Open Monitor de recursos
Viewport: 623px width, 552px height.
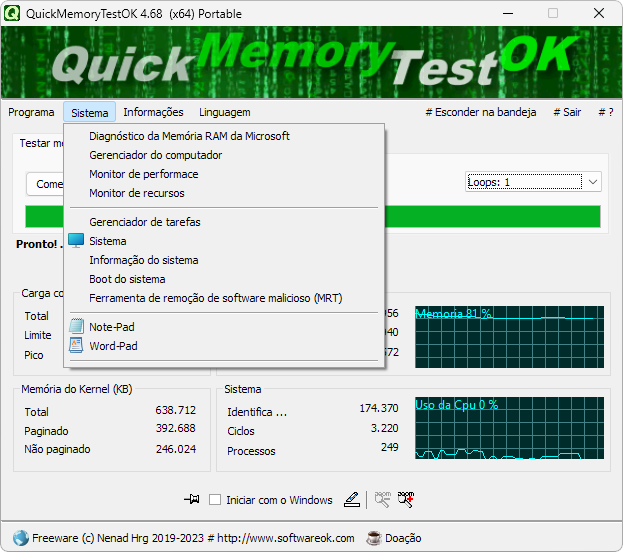pos(224,193)
